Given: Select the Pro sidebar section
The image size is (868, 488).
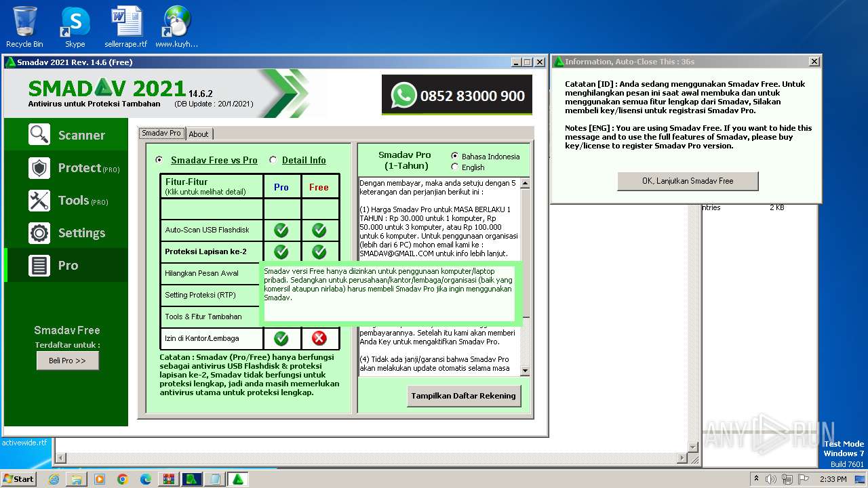Looking at the screenshot, I should [66, 265].
